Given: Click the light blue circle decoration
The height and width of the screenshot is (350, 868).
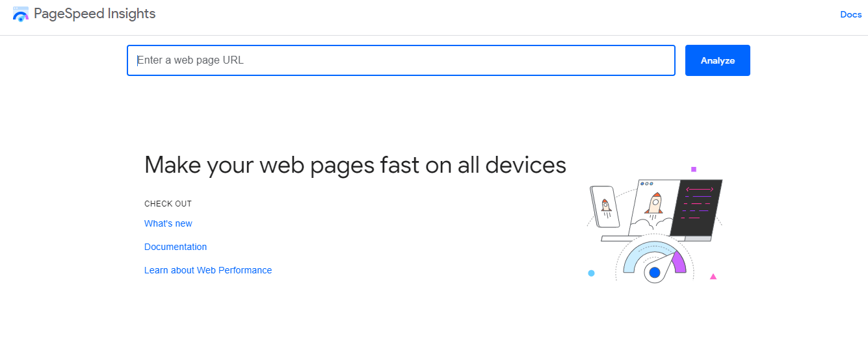Looking at the screenshot, I should pos(591,273).
